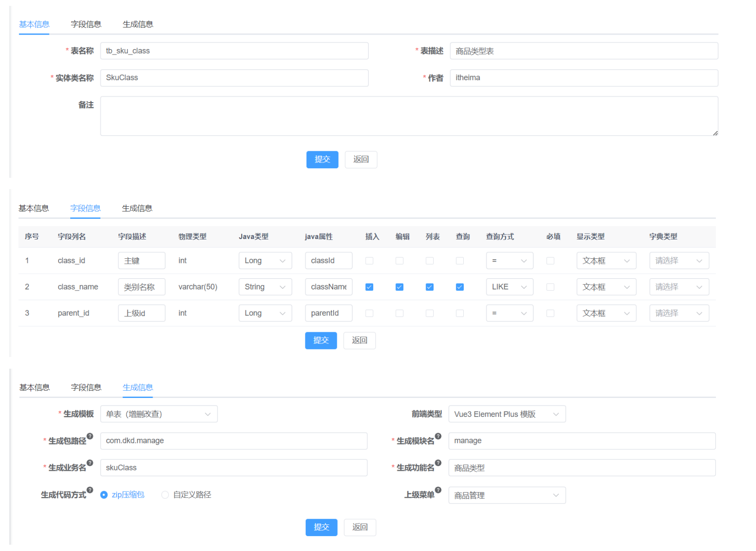Enable 插入 checkbox for class_id row
756x551 pixels.
(369, 260)
